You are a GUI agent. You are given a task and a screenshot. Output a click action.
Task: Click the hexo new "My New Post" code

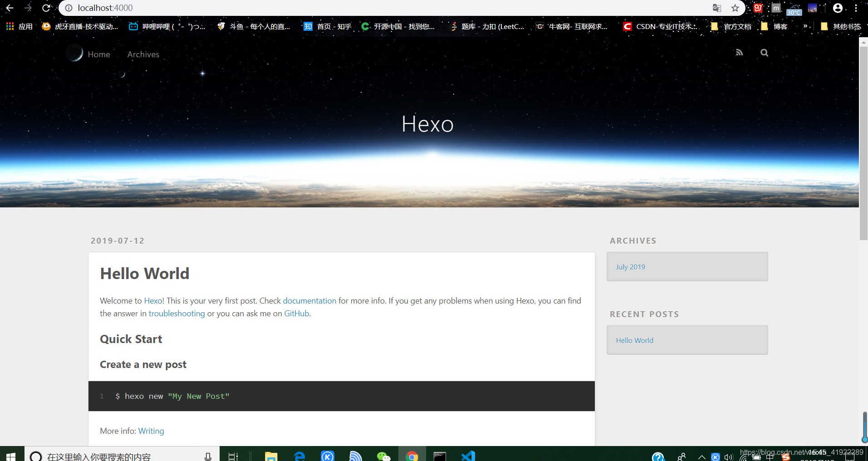(x=172, y=396)
